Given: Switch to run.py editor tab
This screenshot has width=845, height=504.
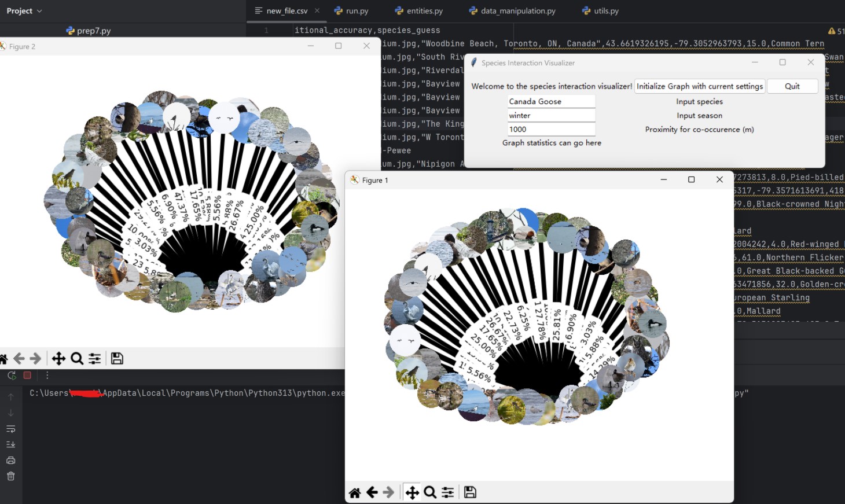Looking at the screenshot, I should (351, 11).
